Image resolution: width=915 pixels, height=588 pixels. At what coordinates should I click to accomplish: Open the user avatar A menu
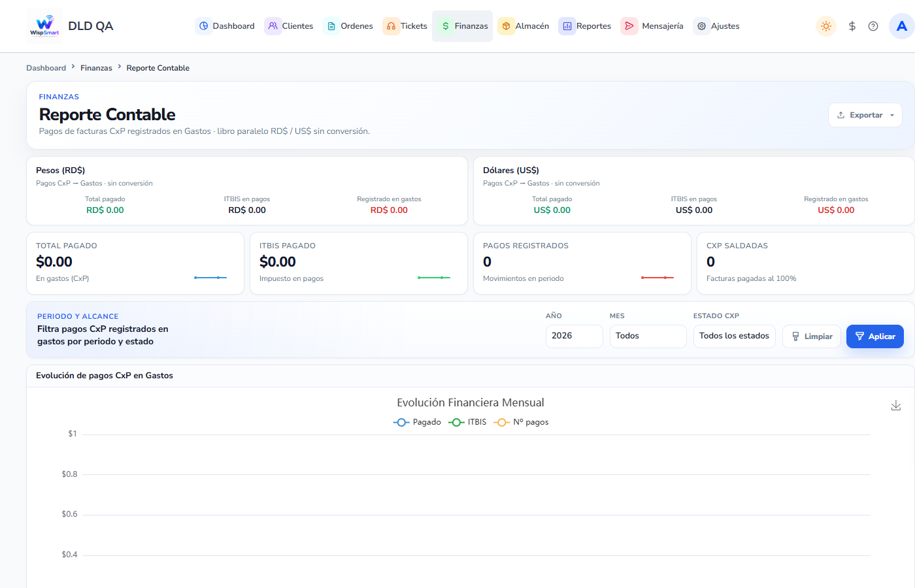tap(902, 26)
